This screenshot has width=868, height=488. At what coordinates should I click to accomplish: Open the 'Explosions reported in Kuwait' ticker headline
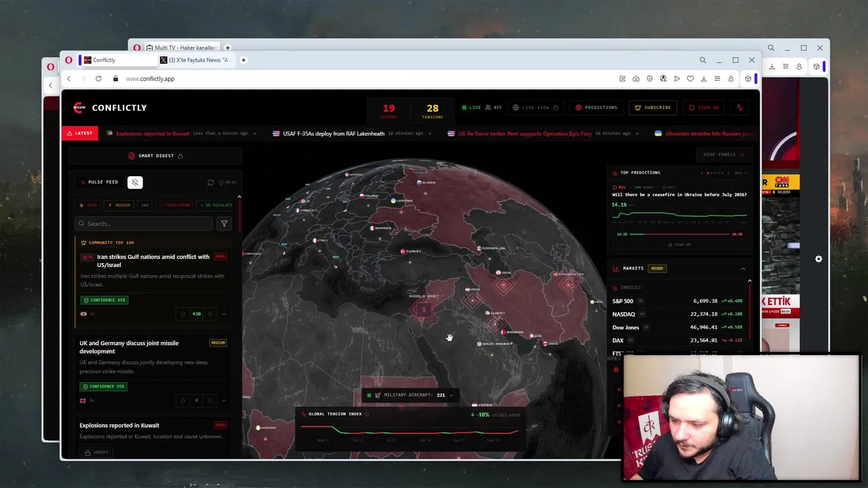153,134
